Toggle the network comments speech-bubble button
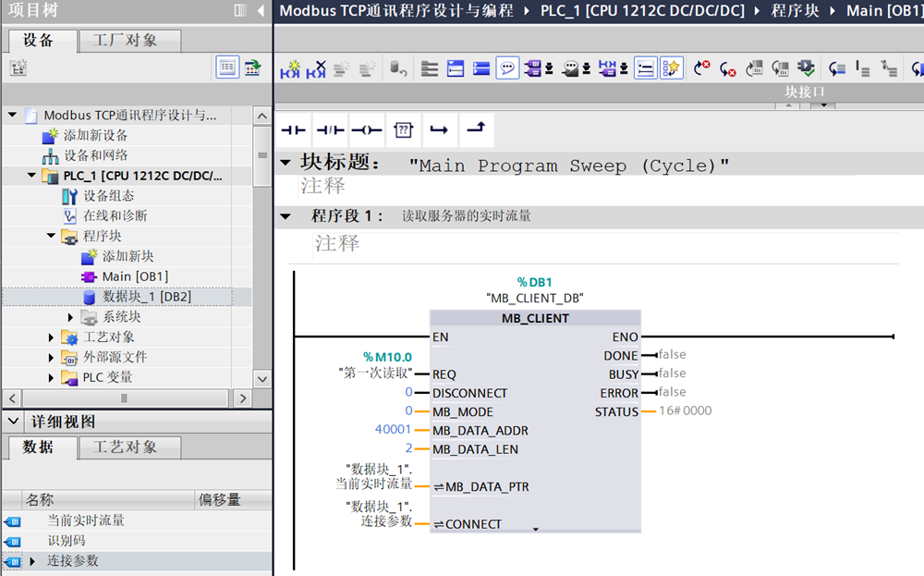The height and width of the screenshot is (576, 924). (506, 68)
